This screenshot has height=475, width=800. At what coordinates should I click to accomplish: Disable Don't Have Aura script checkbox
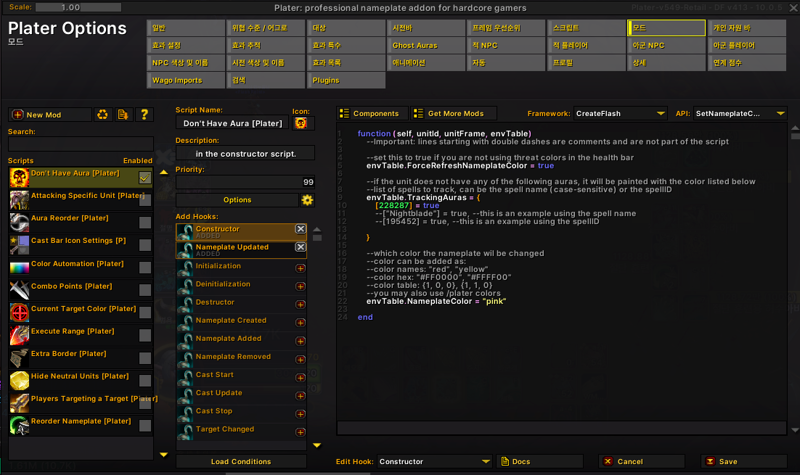point(145,178)
